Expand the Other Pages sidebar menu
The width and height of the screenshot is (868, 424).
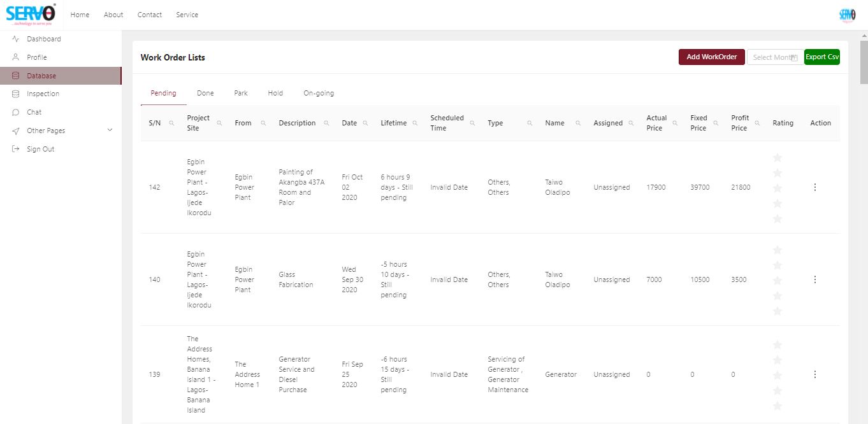tap(110, 131)
